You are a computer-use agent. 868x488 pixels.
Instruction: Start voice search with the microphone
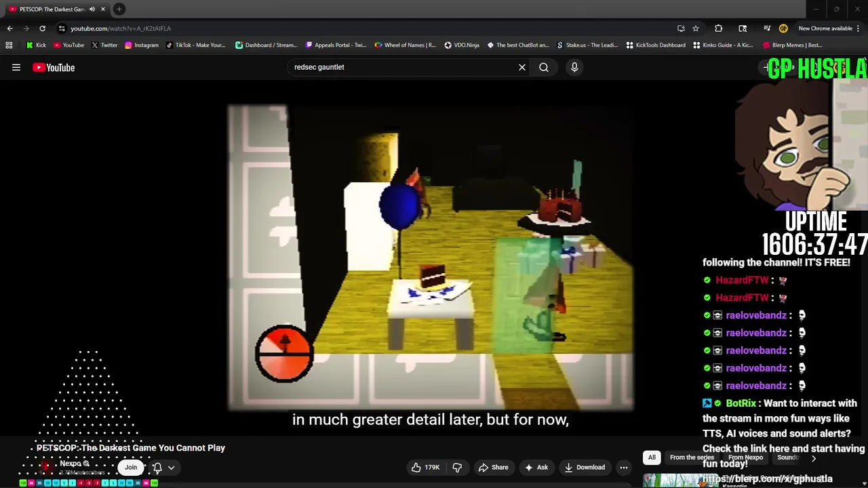[574, 67]
